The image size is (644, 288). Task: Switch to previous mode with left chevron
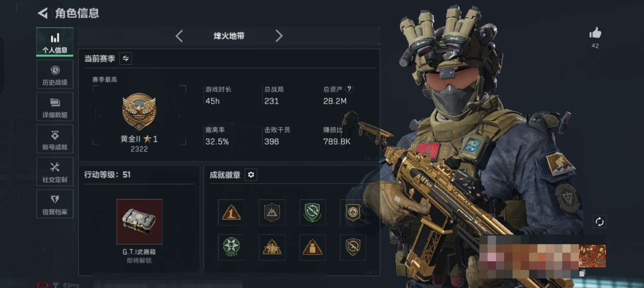[x=179, y=36]
